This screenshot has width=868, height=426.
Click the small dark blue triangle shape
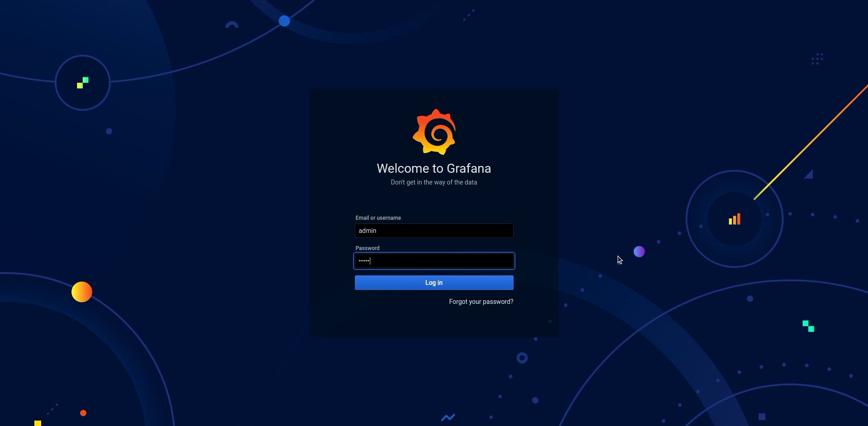809,175
